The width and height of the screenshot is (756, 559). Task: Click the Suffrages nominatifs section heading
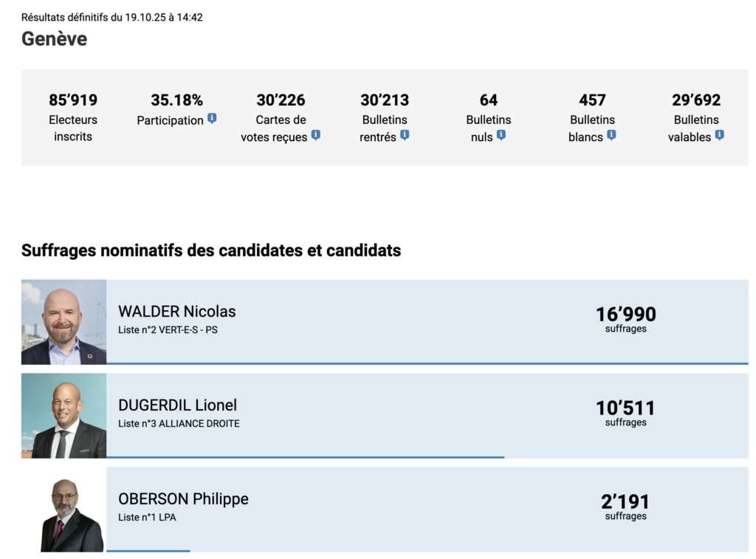click(211, 250)
